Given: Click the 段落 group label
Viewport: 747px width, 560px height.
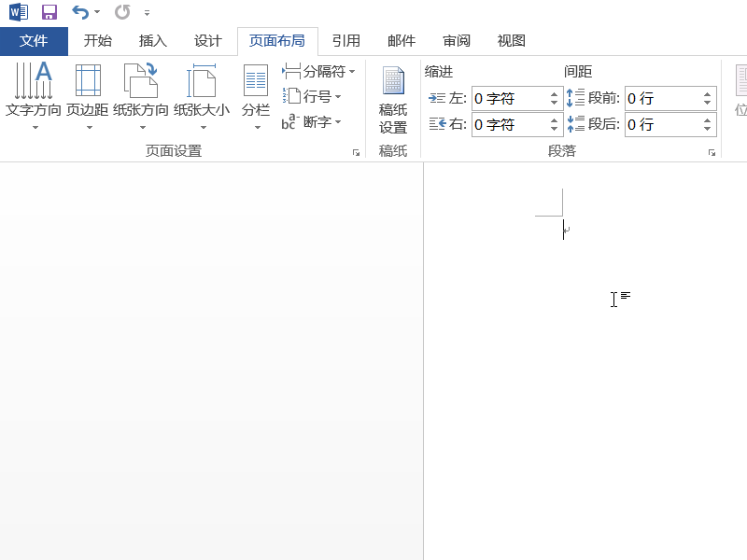Looking at the screenshot, I should point(562,151).
